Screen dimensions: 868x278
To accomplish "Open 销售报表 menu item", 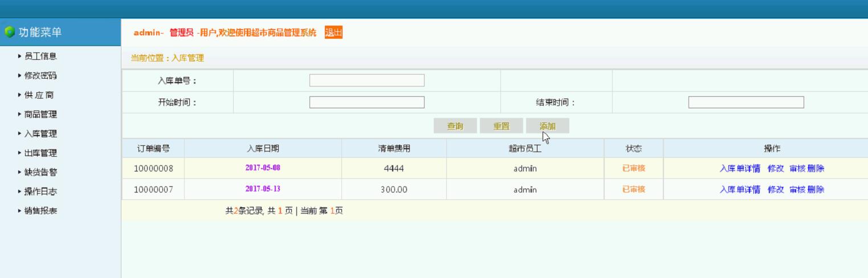I will (40, 211).
